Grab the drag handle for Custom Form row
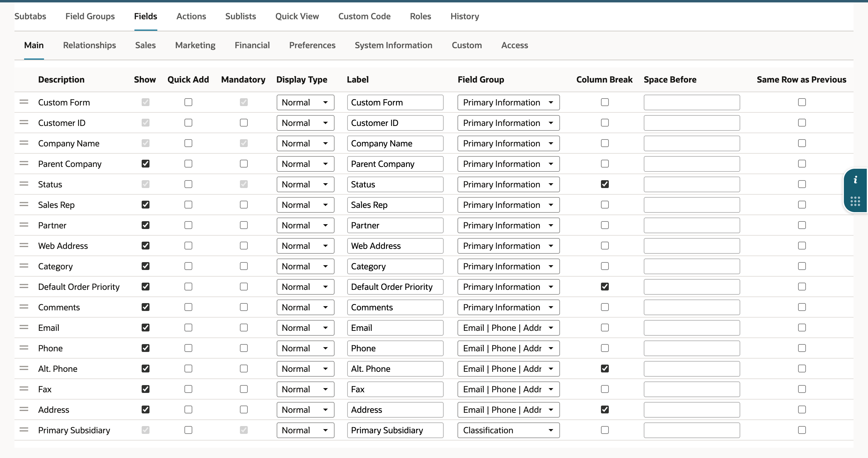Image resolution: width=868 pixels, height=458 pixels. coord(24,102)
